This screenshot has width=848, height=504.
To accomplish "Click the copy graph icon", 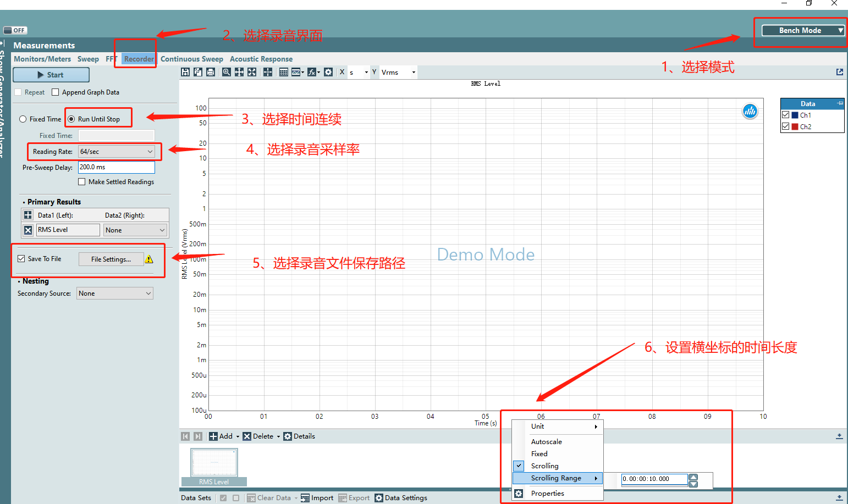I will point(198,72).
